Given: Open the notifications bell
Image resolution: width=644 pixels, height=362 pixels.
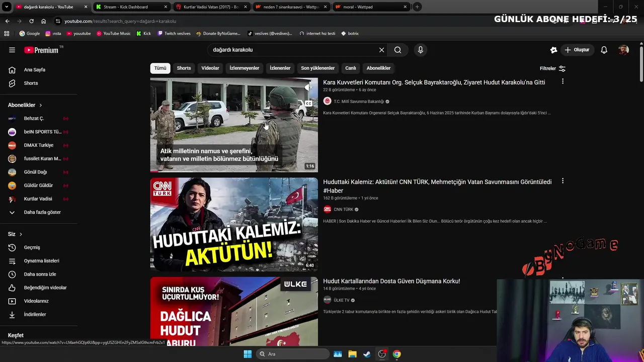Looking at the screenshot, I should point(604,50).
